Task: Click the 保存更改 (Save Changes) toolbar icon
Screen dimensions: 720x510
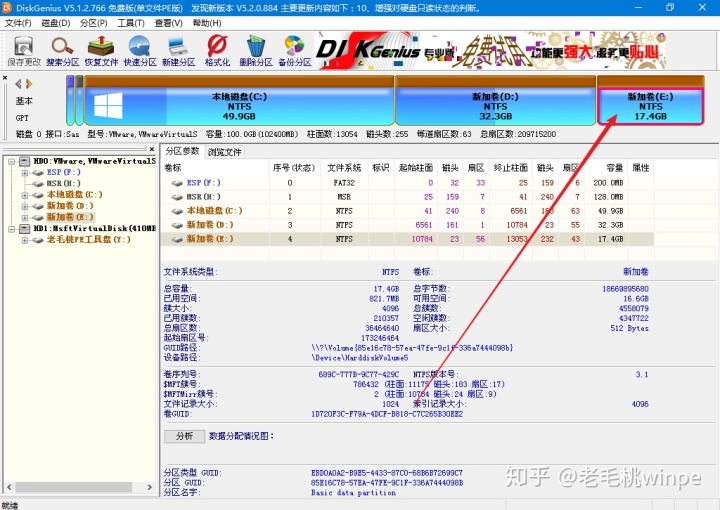Action: tap(24, 51)
